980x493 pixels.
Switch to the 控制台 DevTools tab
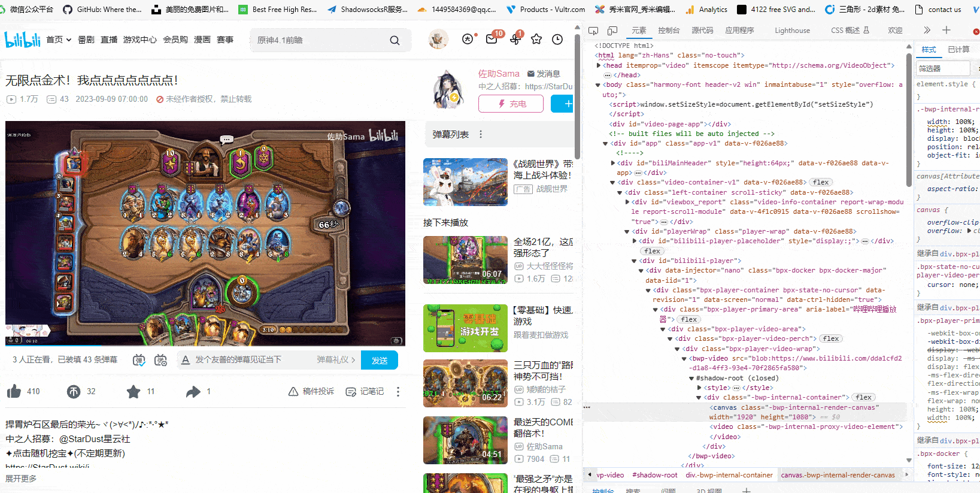pos(668,31)
